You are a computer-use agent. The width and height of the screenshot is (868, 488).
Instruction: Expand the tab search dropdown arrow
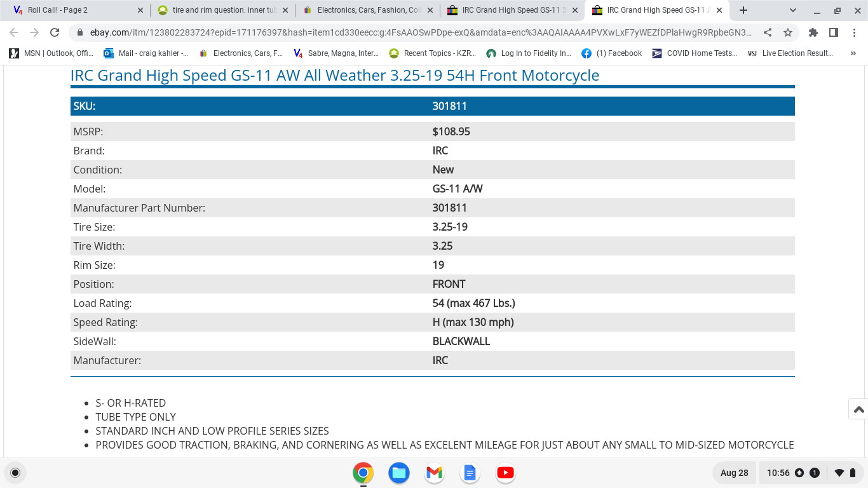[x=793, y=10]
